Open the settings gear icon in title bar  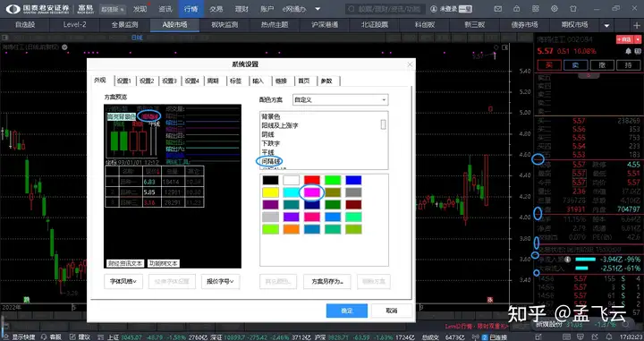click(555, 9)
